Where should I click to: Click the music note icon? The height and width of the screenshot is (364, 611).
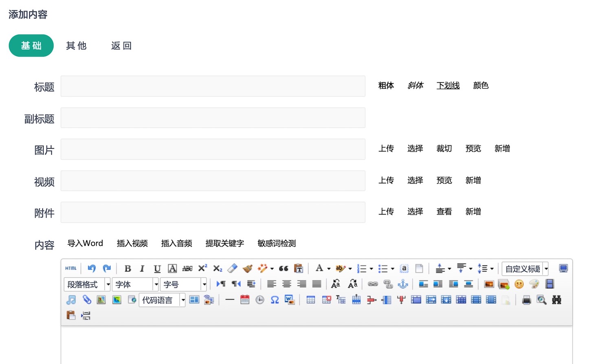pos(71,300)
